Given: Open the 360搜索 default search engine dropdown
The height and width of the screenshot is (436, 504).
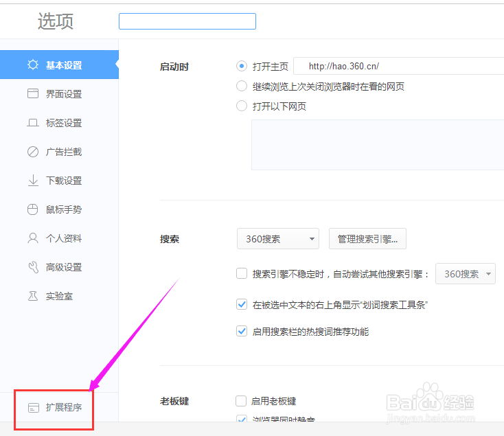Looking at the screenshot, I should point(278,239).
